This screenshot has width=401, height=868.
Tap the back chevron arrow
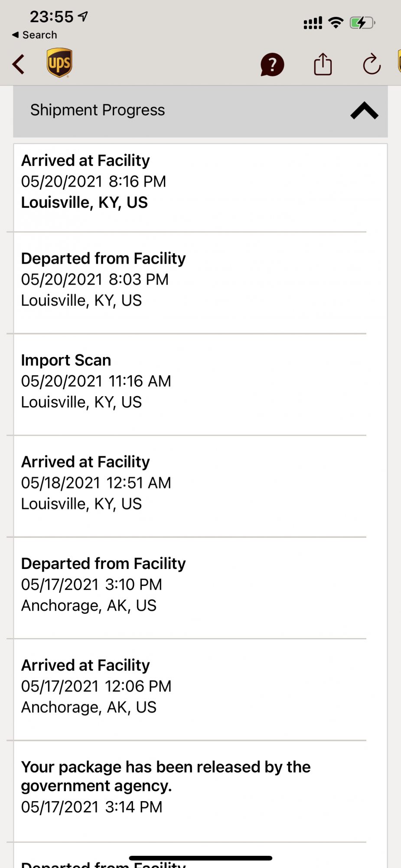(x=19, y=65)
